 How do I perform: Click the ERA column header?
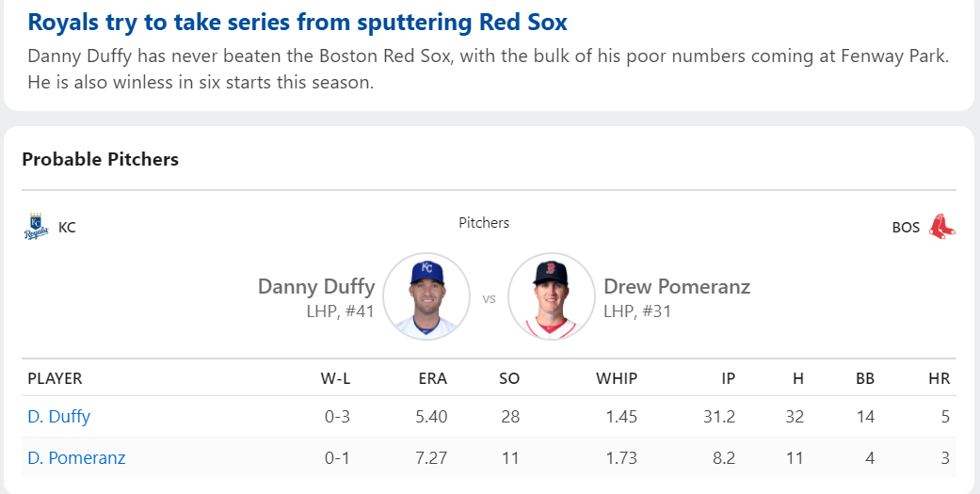[432, 379]
